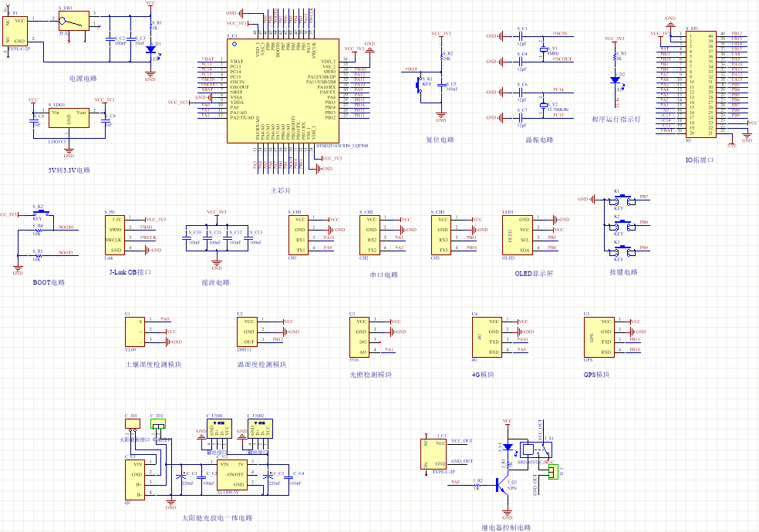Viewport: 759px width, 532px height.
Task: Click the S_LDO1 LDO3V3 regulator block
Action: click(69, 118)
